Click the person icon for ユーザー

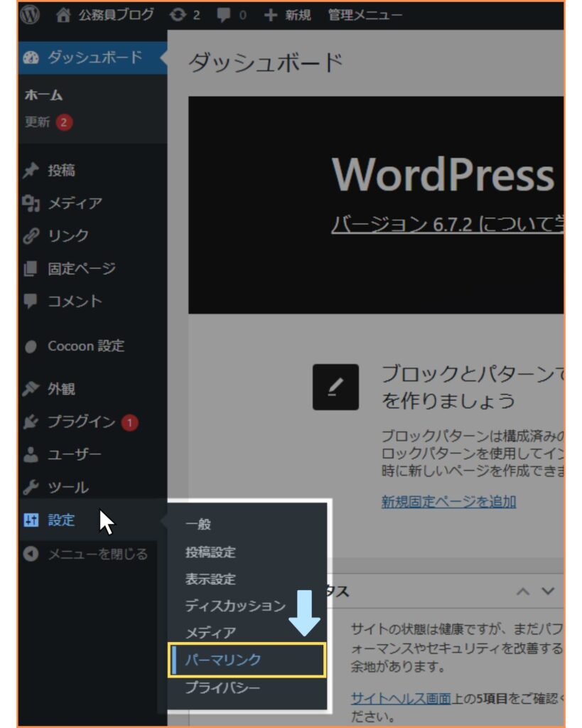pos(31,454)
